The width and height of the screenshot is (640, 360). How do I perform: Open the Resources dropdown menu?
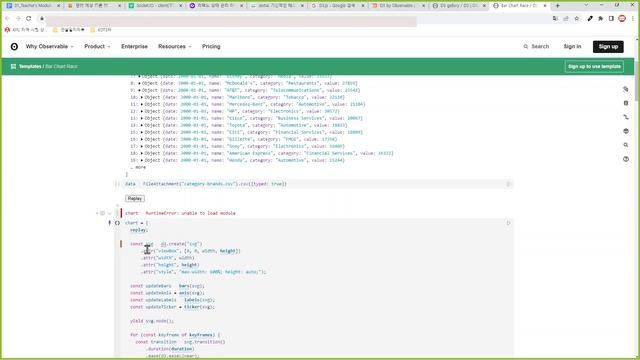175,47
